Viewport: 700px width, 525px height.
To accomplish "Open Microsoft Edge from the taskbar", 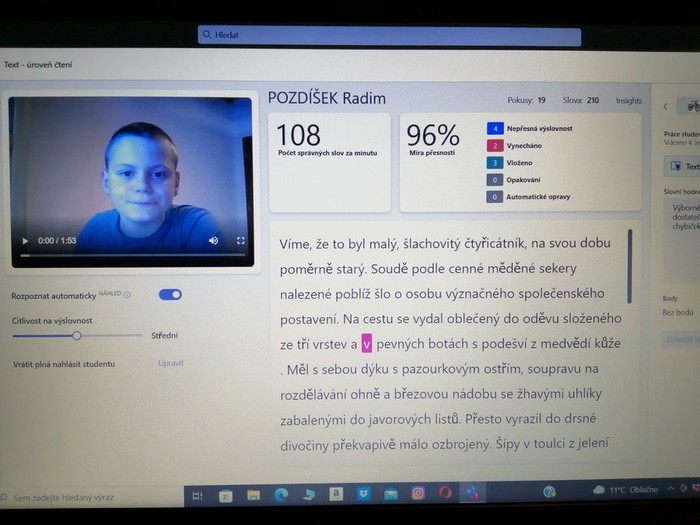I will [281, 493].
